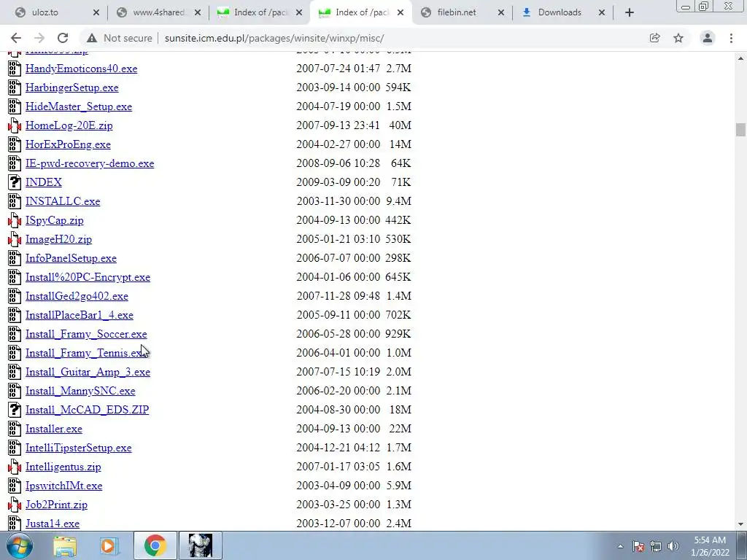The height and width of the screenshot is (560, 747).
Task: Go back to the previous page
Action: tap(16, 38)
